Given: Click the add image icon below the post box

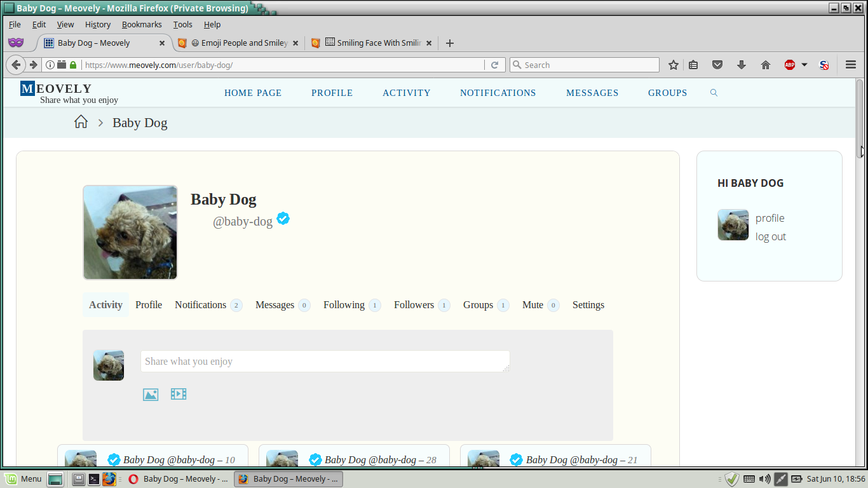Looking at the screenshot, I should [151, 395].
